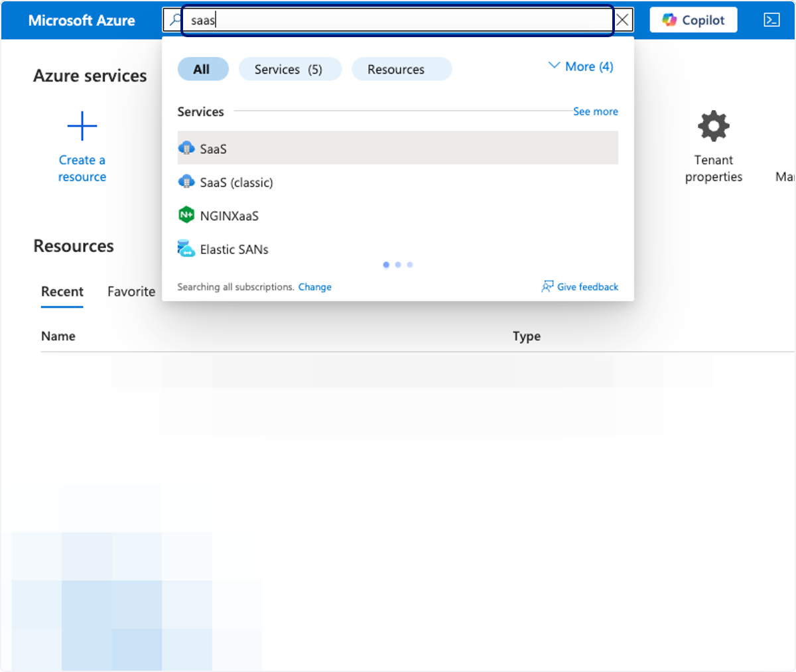Click Change subscriptions link

pos(314,287)
